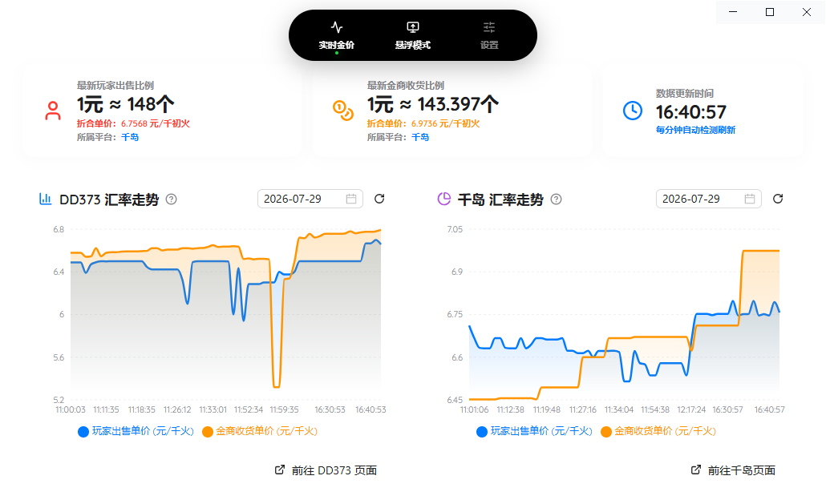This screenshot has width=826, height=504.
Task: Toggle 金商收货单价 series in 千岛 legend
Action: click(658, 431)
